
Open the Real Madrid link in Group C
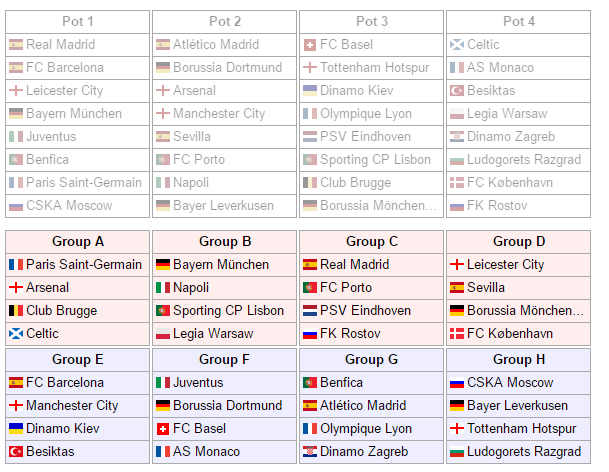(355, 265)
